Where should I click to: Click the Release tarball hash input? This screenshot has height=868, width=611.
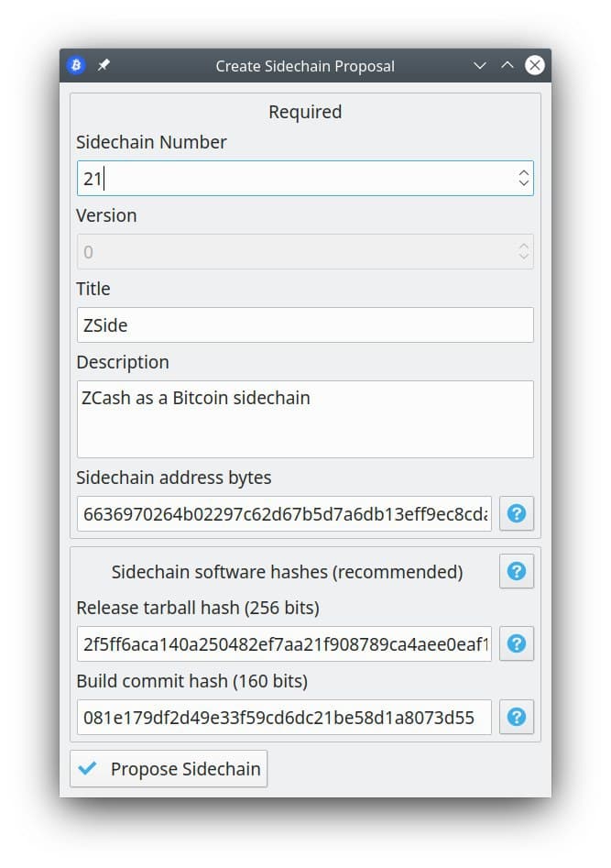point(284,643)
